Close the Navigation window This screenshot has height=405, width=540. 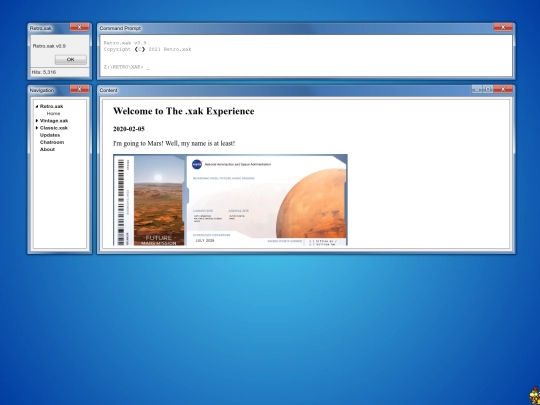pos(79,89)
